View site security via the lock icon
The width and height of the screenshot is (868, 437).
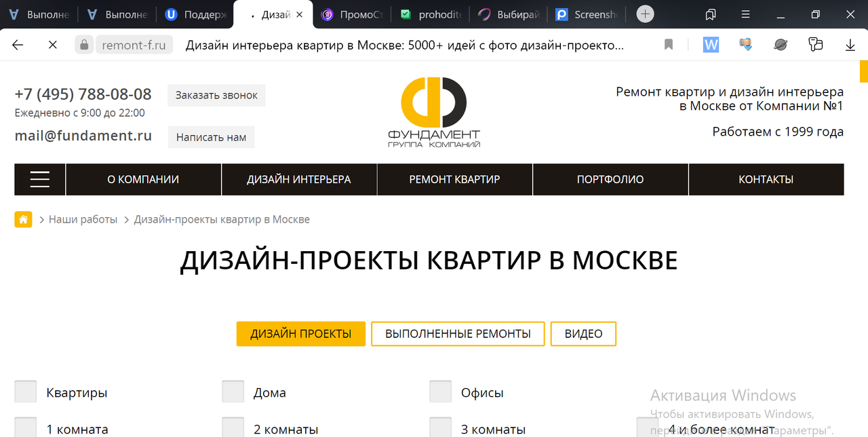click(x=84, y=45)
